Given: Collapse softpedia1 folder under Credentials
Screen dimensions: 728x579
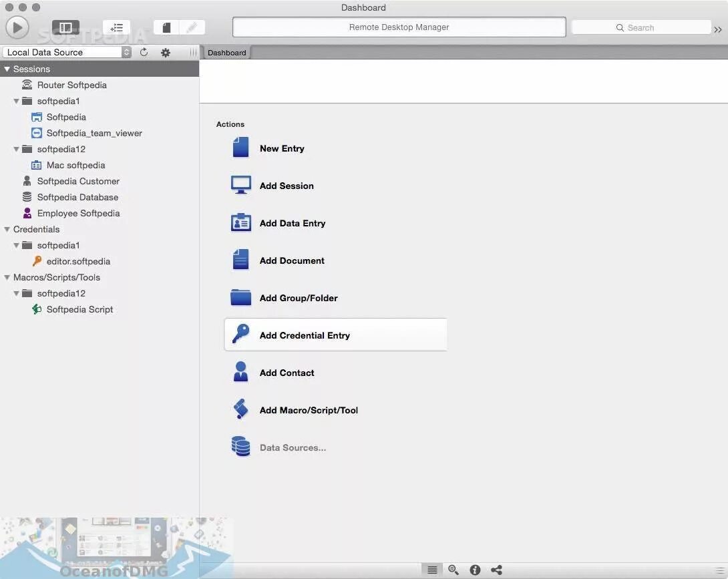Looking at the screenshot, I should tap(16, 245).
